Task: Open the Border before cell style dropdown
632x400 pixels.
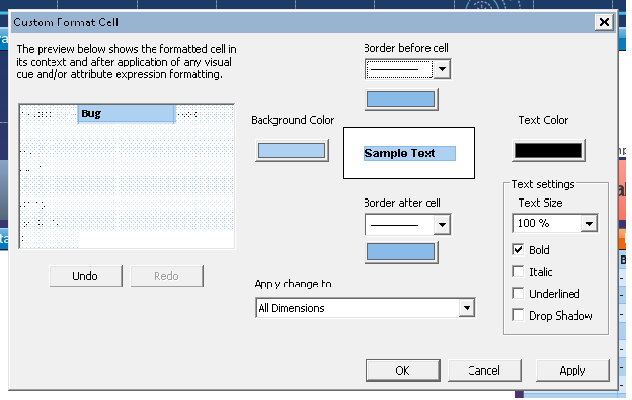Action: pos(442,69)
